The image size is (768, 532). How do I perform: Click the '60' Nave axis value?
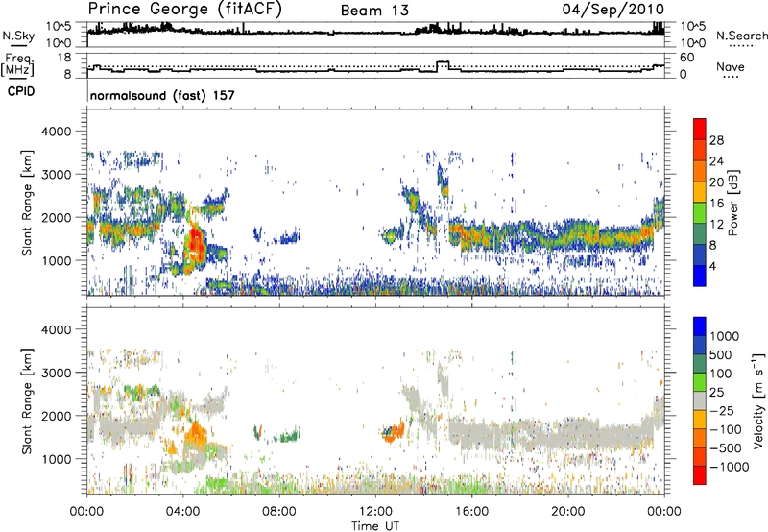click(686, 58)
